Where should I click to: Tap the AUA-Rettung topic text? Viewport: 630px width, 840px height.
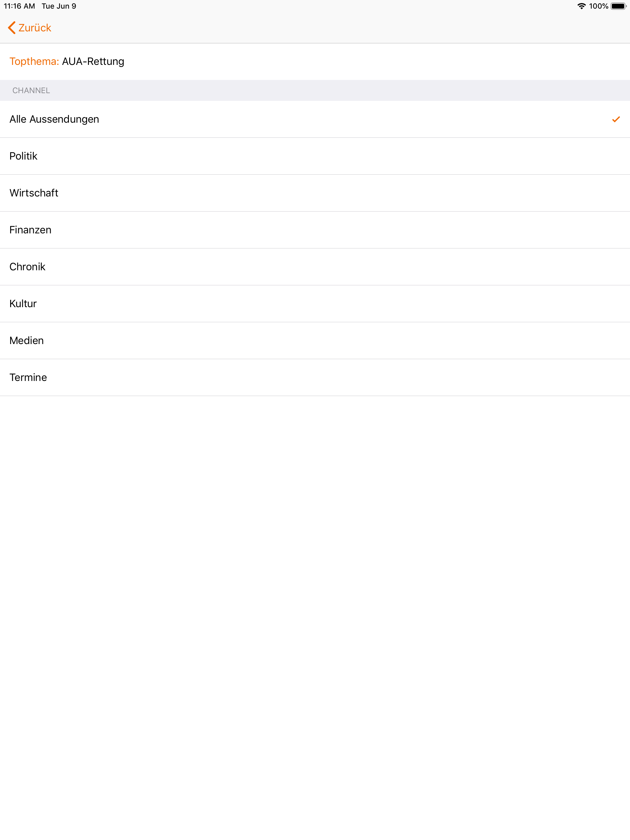(93, 61)
